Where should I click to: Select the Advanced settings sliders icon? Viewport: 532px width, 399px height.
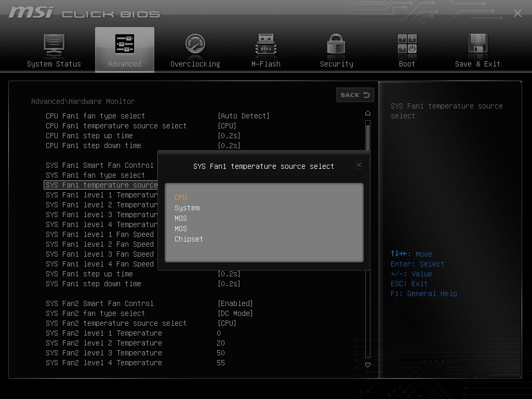[x=125, y=44]
